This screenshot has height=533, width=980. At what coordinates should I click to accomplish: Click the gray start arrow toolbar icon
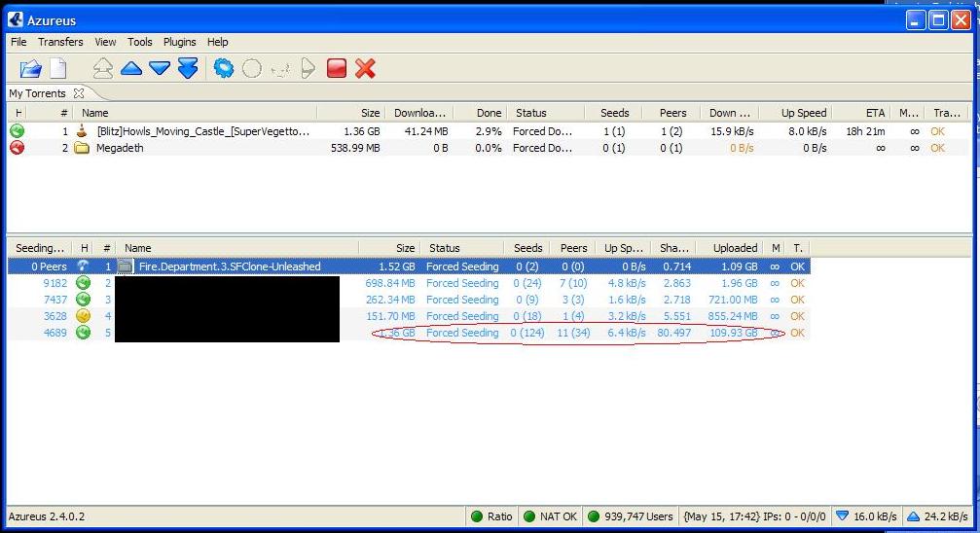tap(308, 68)
